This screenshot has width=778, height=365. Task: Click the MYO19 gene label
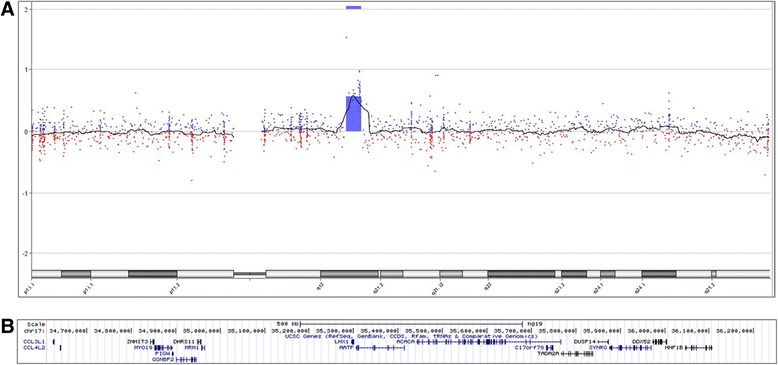(x=143, y=348)
